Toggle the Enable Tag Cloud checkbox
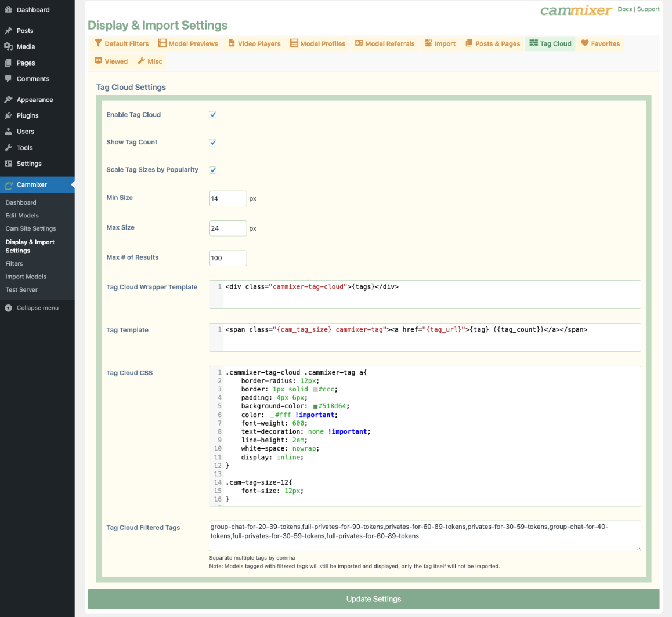The height and width of the screenshot is (617, 672). pyautogui.click(x=212, y=115)
